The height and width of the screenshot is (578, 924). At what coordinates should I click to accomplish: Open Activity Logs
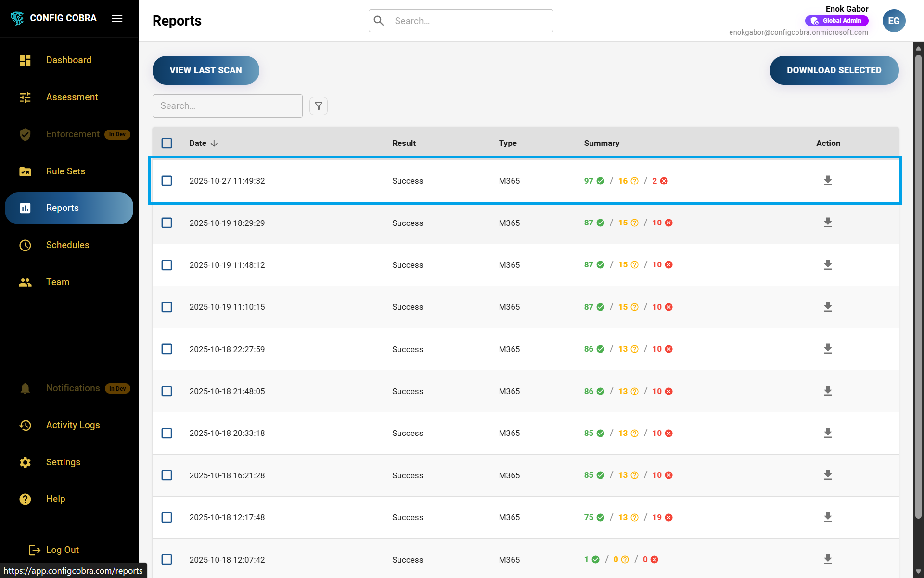(73, 425)
